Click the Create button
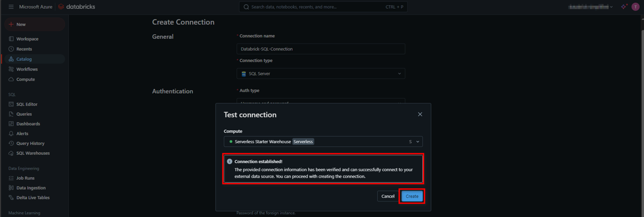 pyautogui.click(x=412, y=196)
